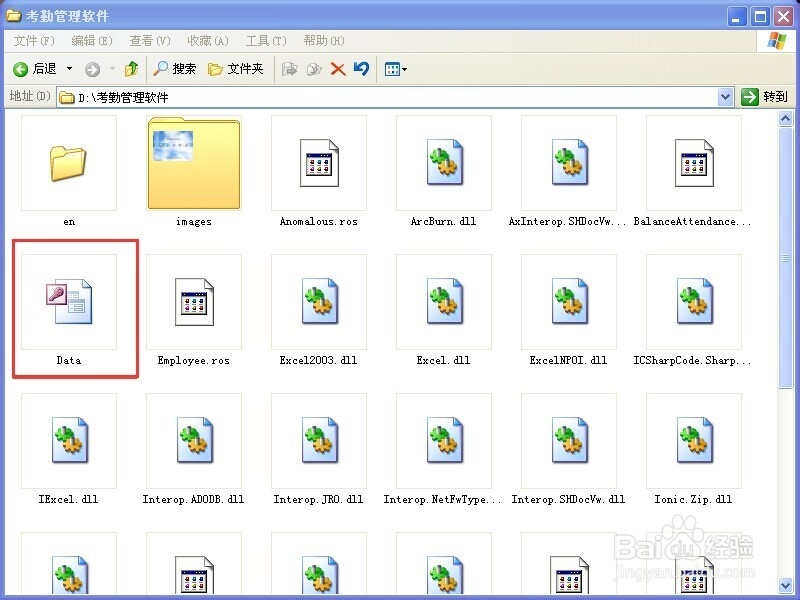Screen dimensions: 800x600
Task: Click the blue Undo arrow icon
Action: point(361,68)
